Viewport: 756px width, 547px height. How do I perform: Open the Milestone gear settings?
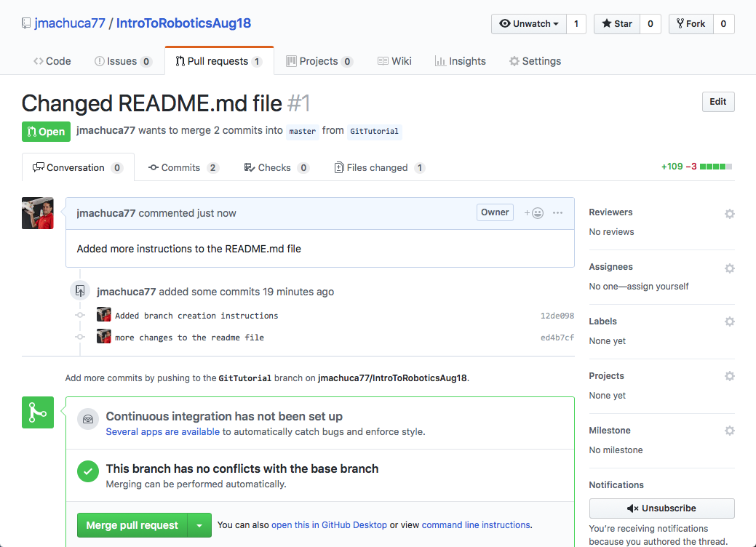pyautogui.click(x=730, y=431)
